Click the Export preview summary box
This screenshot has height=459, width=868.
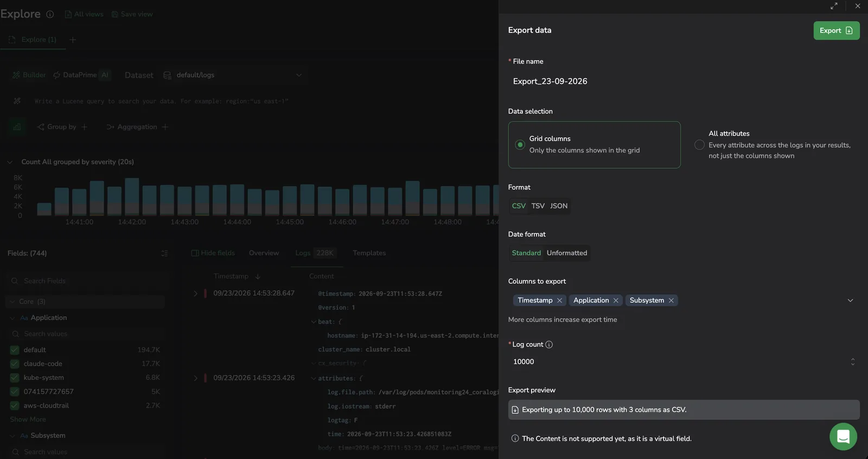(684, 410)
